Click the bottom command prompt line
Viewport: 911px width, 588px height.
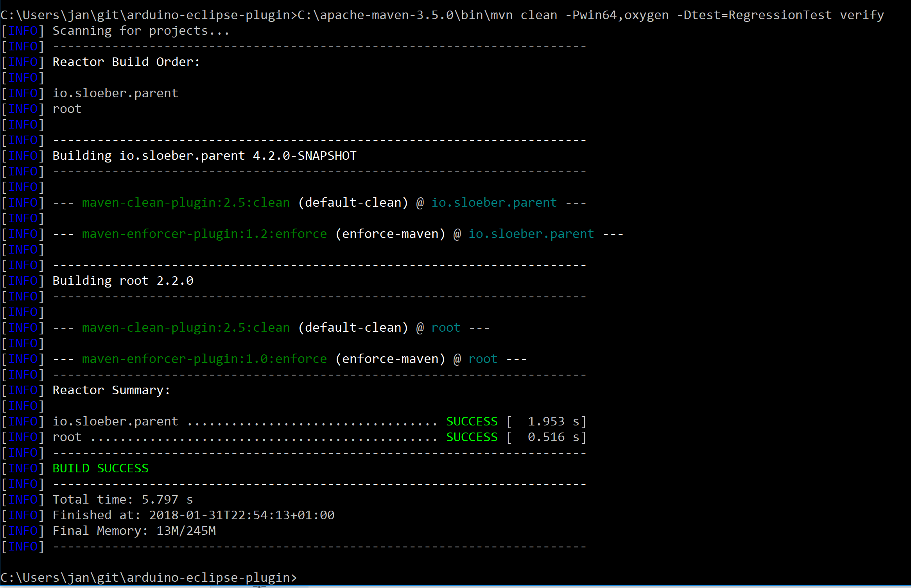click(149, 577)
